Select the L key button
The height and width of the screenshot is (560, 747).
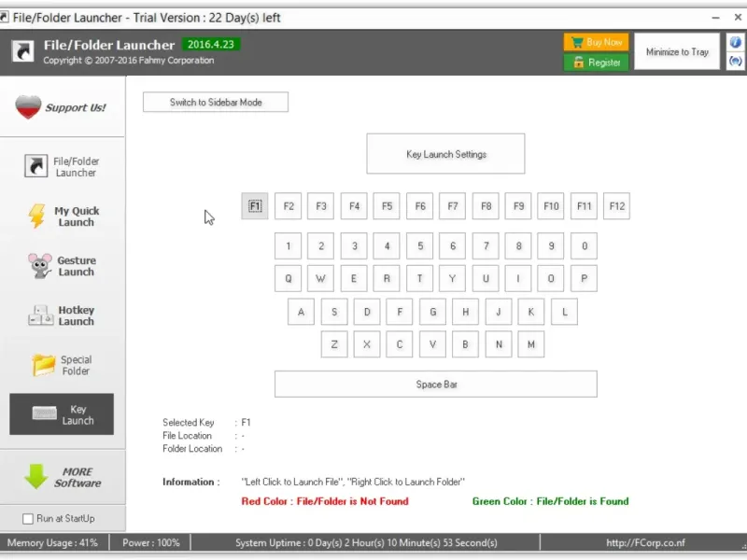564,312
